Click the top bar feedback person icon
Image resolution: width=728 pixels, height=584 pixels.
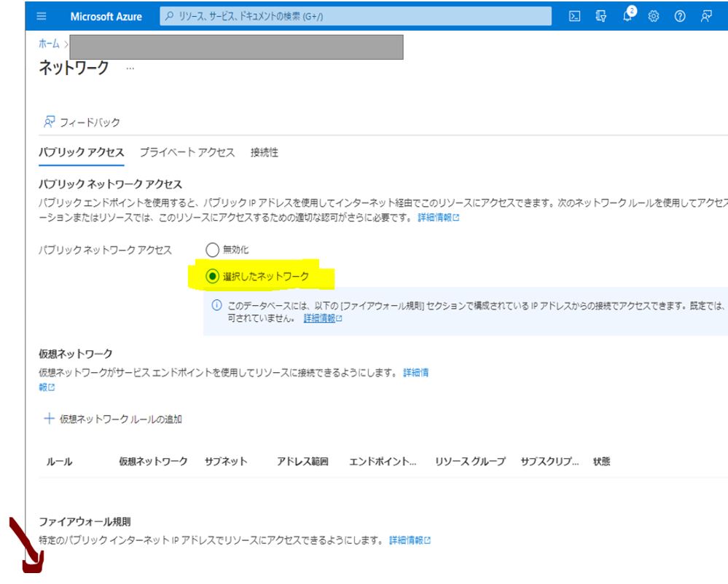pyautogui.click(x=706, y=16)
